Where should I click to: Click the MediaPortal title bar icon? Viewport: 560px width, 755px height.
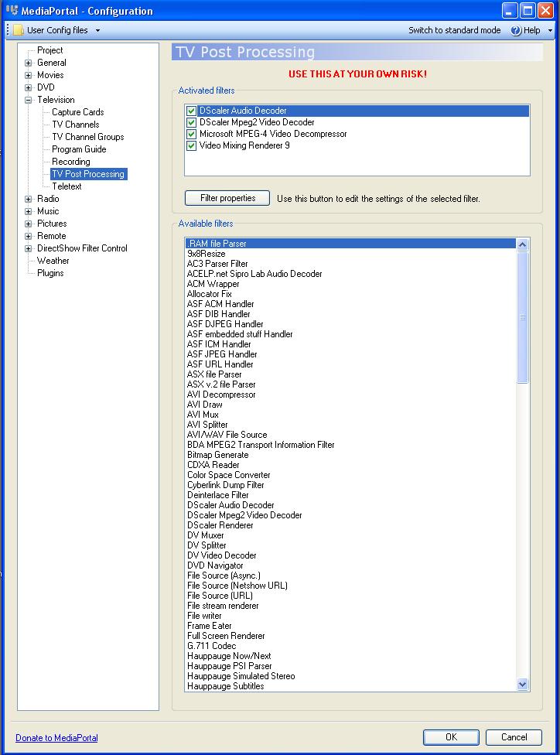point(12,9)
